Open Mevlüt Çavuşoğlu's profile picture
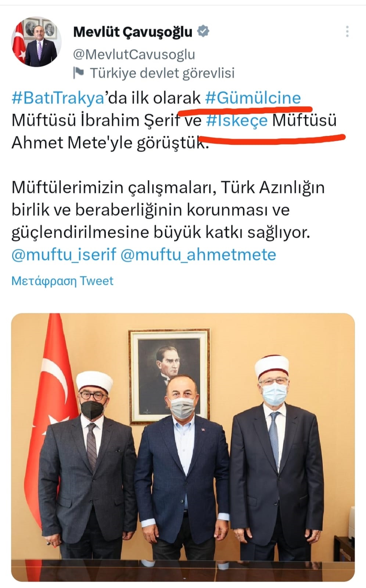Viewport: 366px width, 588px height. [36, 42]
